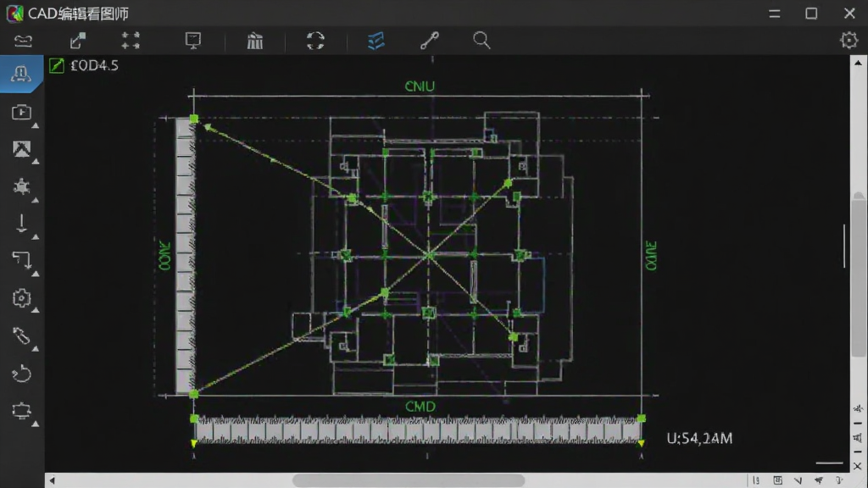This screenshot has width=868, height=488.
Task: Select the bent-arrow polyline sidebar tool
Action: (x=21, y=261)
